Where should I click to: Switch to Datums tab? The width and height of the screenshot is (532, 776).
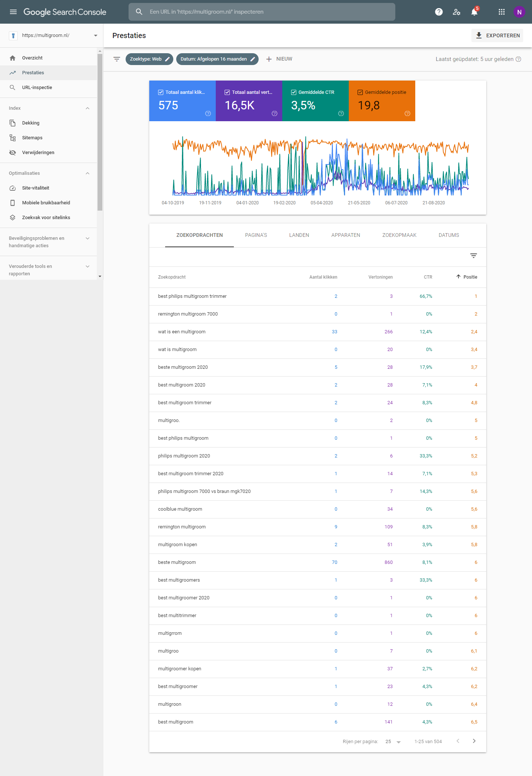[449, 235]
